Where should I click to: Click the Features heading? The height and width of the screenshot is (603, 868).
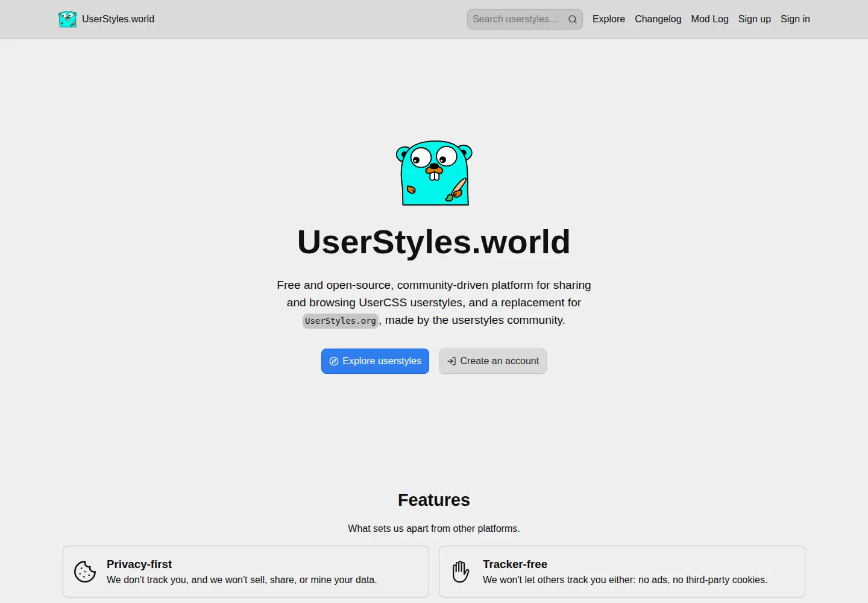pyautogui.click(x=434, y=500)
